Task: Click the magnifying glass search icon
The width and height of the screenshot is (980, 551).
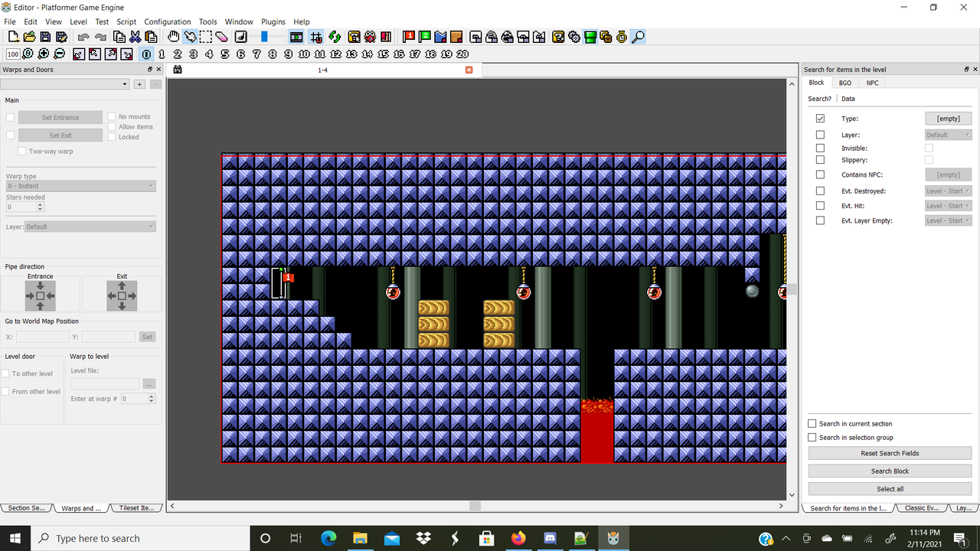Action: 638,36
